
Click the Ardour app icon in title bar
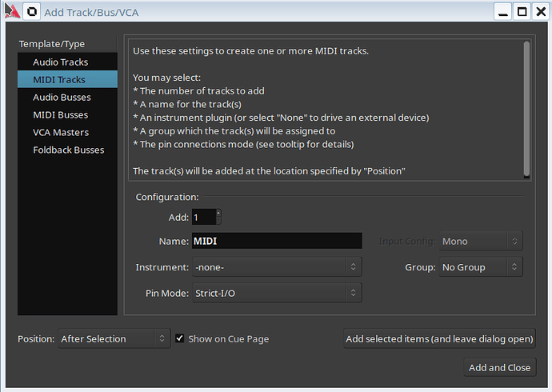pos(10,11)
